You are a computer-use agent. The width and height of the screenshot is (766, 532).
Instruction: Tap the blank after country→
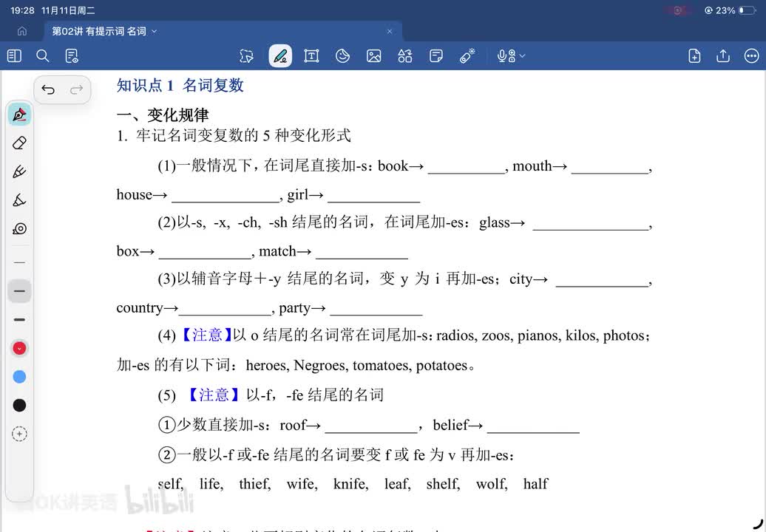pyautogui.click(x=226, y=309)
